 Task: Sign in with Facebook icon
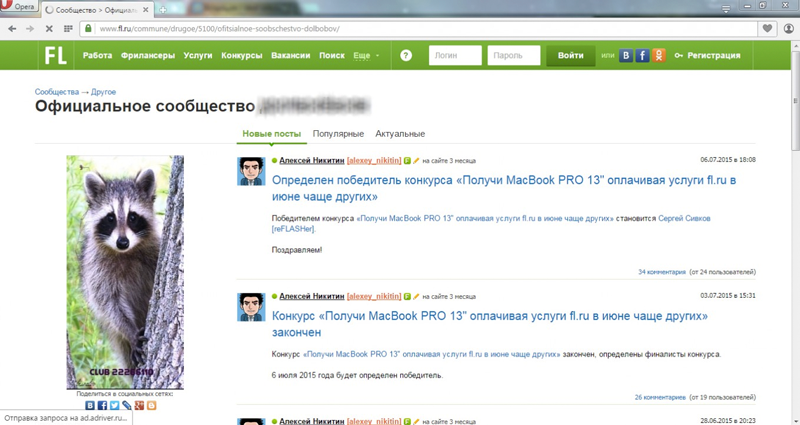pyautogui.click(x=642, y=56)
